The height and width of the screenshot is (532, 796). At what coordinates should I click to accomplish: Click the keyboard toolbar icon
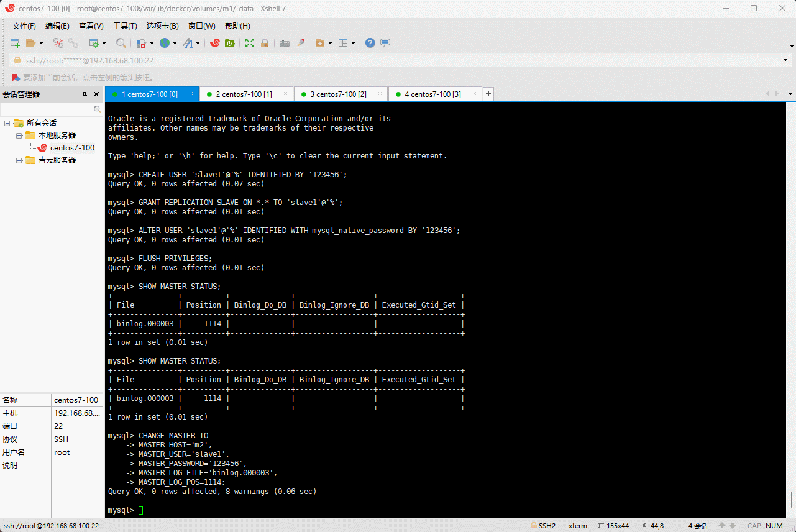pyautogui.click(x=285, y=43)
